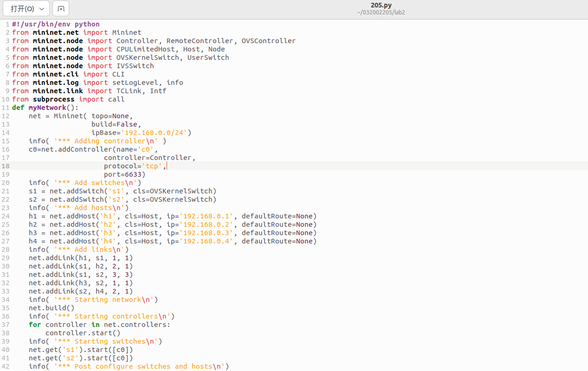Click the controller.start() line
Viewport: 588px width, 371px height.
click(83, 333)
